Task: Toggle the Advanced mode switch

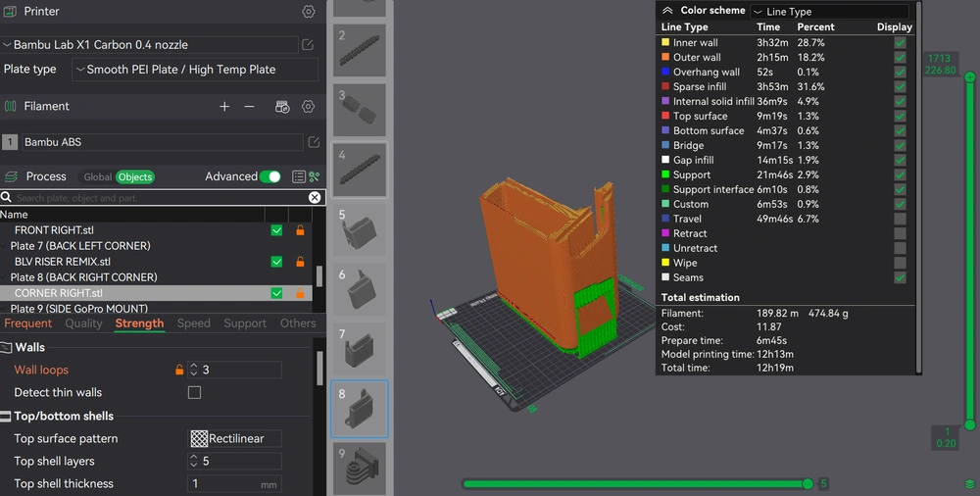Action: [x=270, y=176]
